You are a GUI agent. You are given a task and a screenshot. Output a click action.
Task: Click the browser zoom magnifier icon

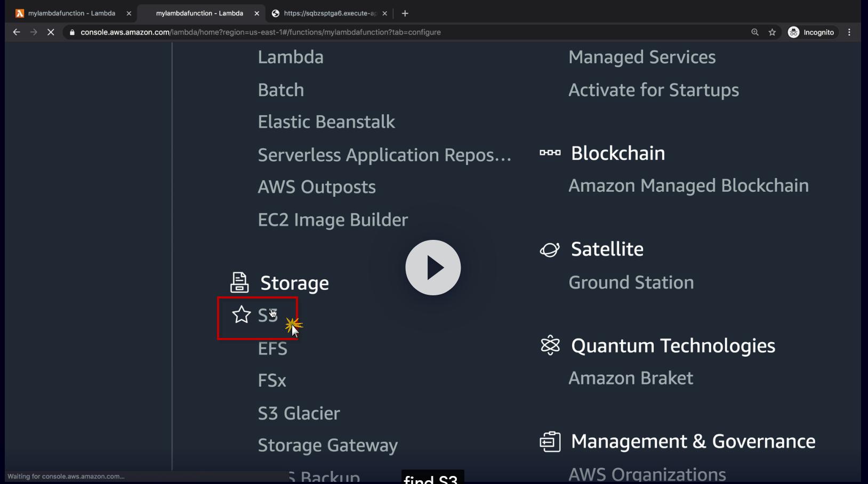pos(755,33)
